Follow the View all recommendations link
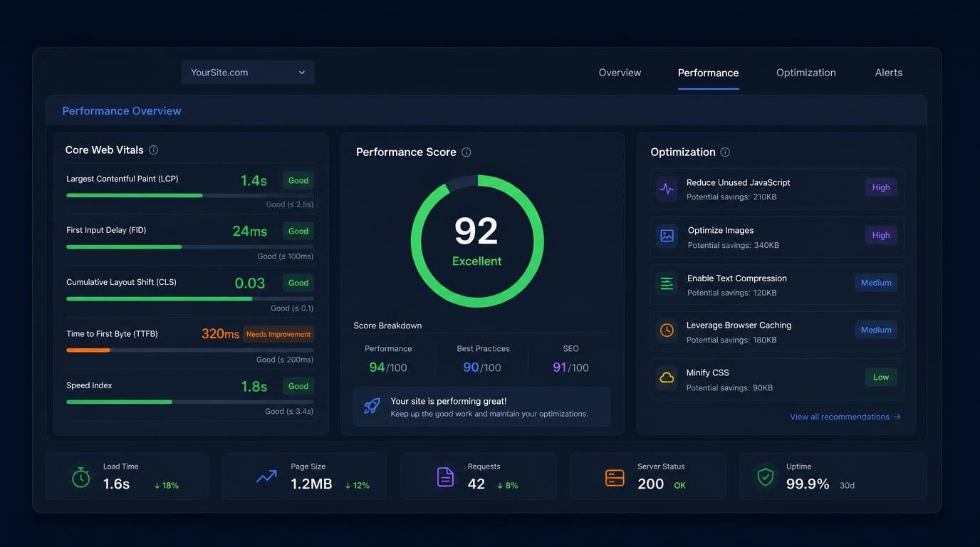980x547 pixels. pyautogui.click(x=845, y=417)
